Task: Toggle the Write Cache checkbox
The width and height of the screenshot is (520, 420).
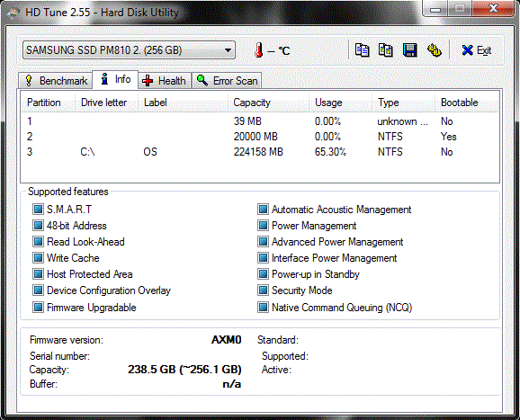Action: [38, 257]
